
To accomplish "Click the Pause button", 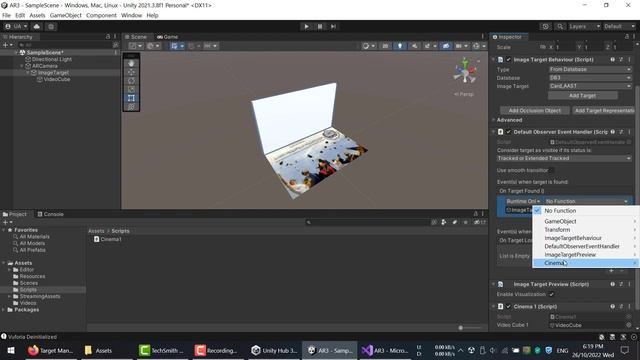I will point(320,27).
